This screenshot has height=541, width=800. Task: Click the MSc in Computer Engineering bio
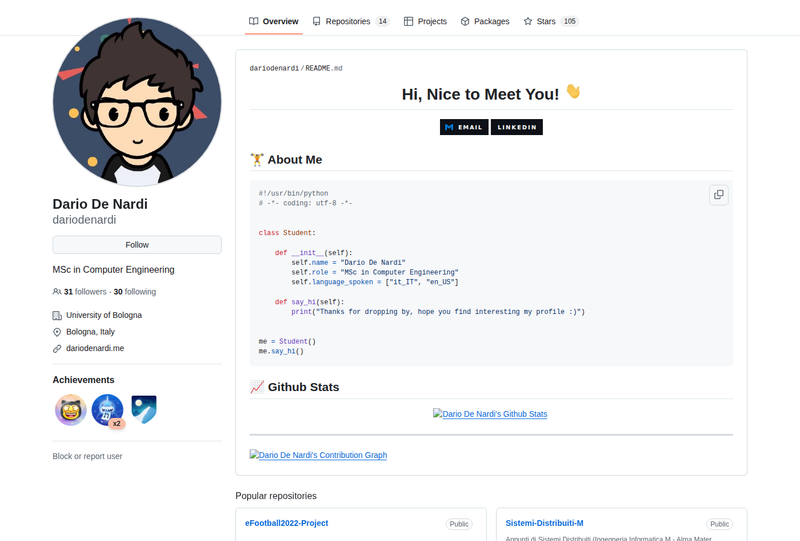[x=113, y=269]
